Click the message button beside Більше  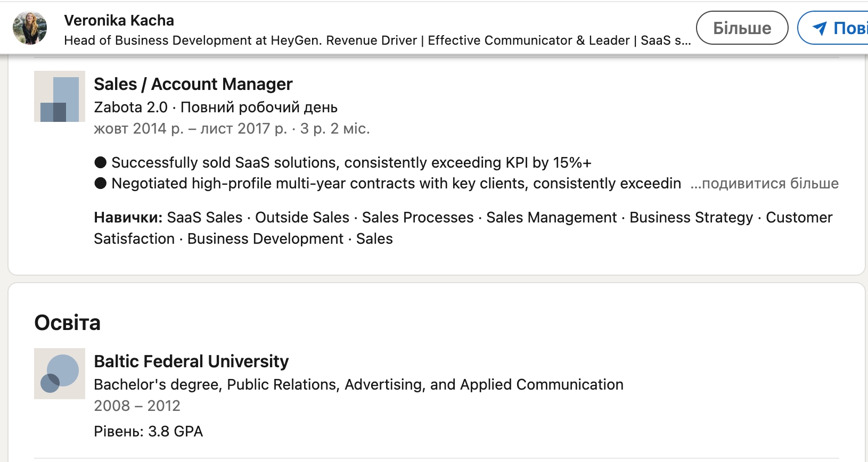pyautogui.click(x=833, y=28)
